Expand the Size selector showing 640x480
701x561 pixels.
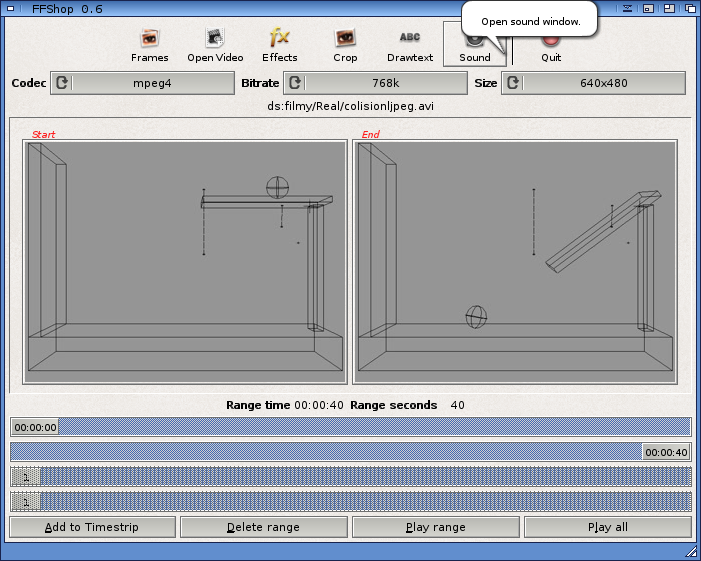593,83
